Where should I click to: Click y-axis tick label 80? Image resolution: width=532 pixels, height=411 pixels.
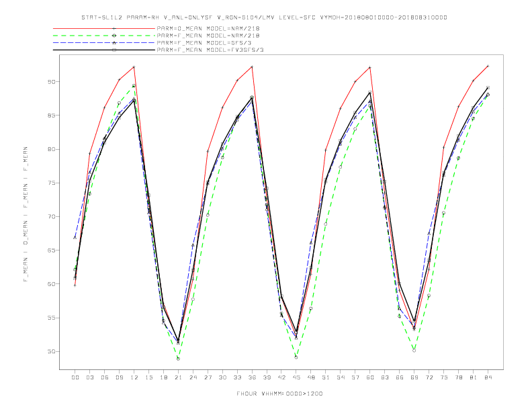pyautogui.click(x=51, y=149)
